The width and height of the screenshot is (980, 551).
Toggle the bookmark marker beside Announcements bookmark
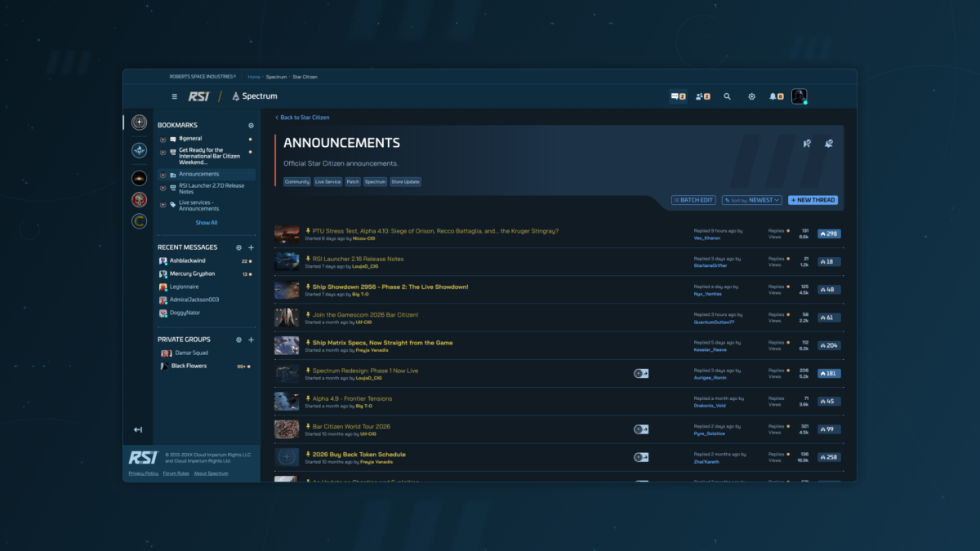[x=163, y=175]
